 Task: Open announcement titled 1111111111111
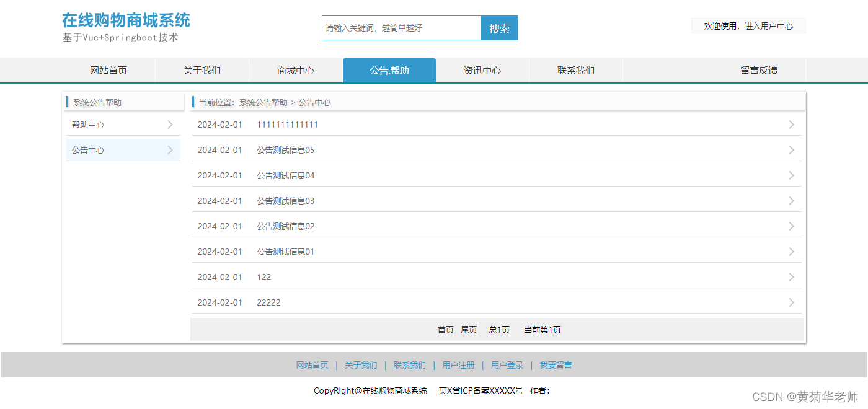[288, 125]
